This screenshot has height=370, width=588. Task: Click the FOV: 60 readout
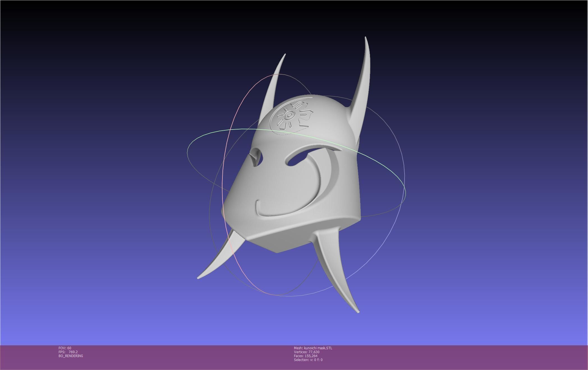[x=65, y=348]
